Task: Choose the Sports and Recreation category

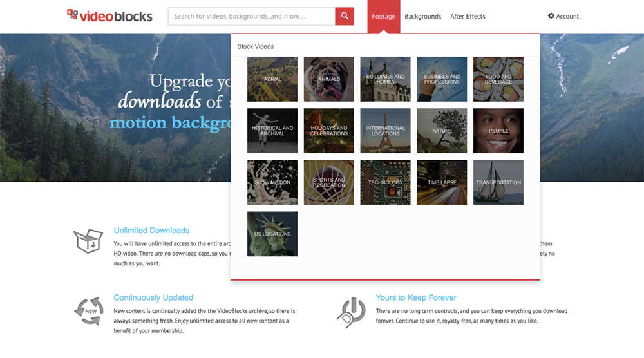Action: 329,182
